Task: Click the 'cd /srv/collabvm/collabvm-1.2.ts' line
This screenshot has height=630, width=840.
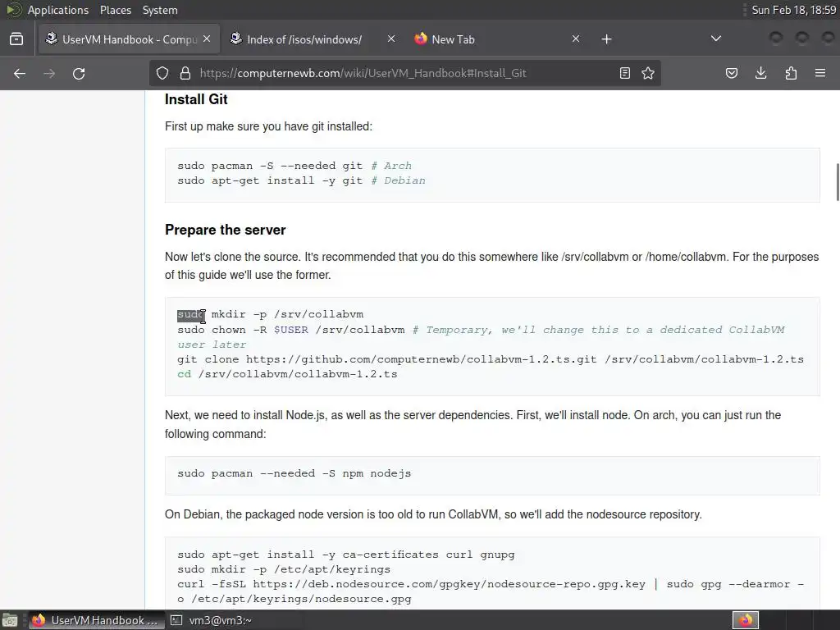Action: (287, 374)
